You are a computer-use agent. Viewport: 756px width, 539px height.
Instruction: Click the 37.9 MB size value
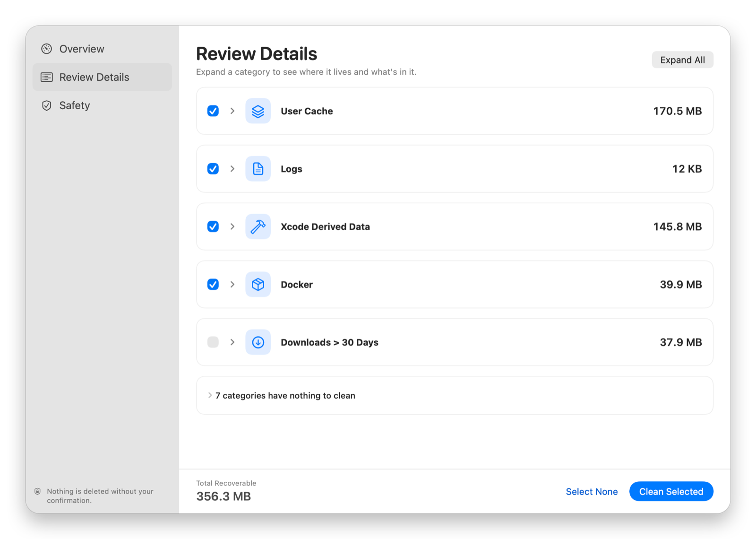pos(681,342)
